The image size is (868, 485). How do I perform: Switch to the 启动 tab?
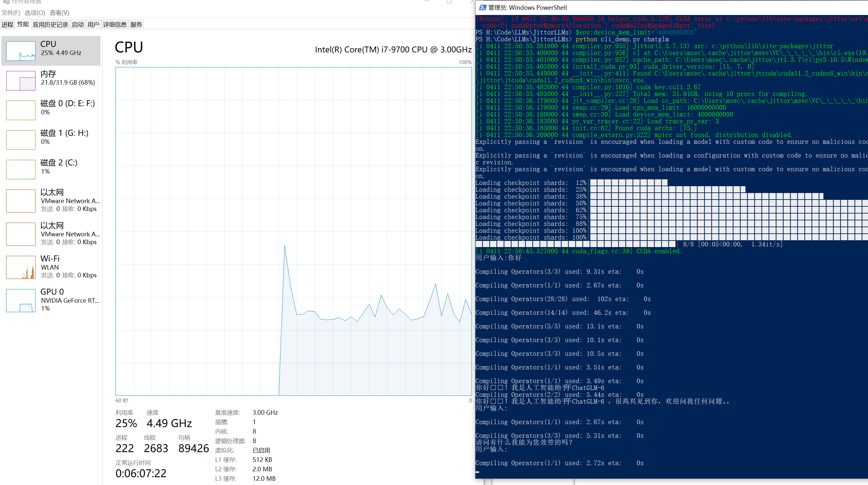[77, 25]
